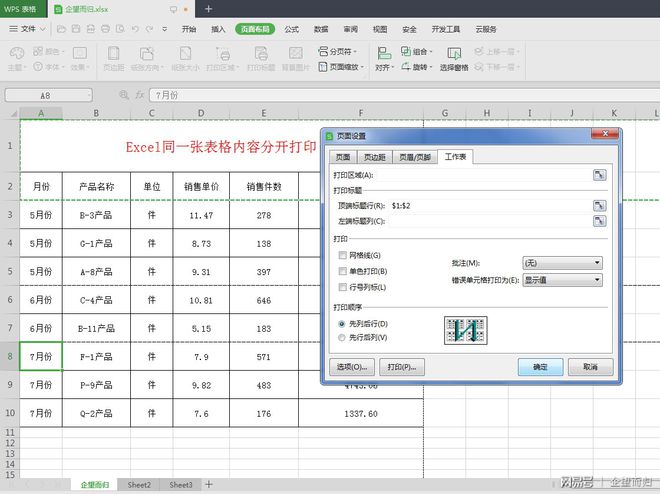
Task: Check the 单色打印 option
Action: pos(343,271)
